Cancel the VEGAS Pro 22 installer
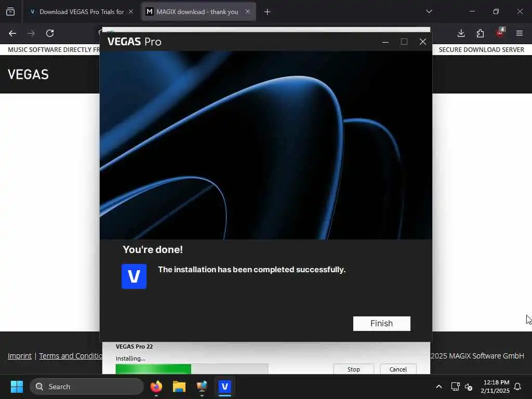 coord(398,369)
